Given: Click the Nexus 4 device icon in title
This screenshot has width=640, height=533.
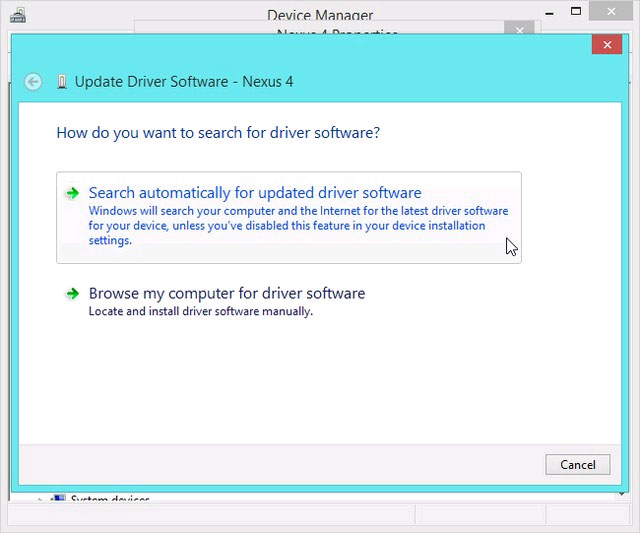Looking at the screenshot, I should (x=62, y=82).
